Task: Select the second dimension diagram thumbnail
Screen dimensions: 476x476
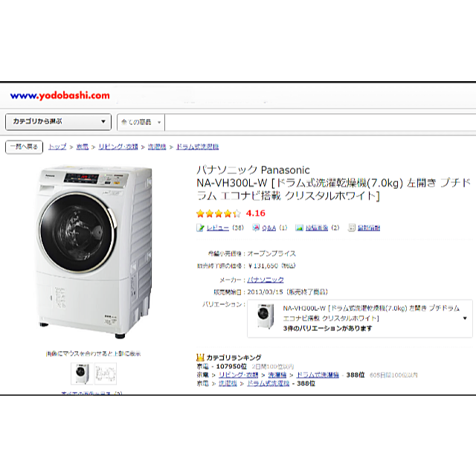Action: coord(106,373)
